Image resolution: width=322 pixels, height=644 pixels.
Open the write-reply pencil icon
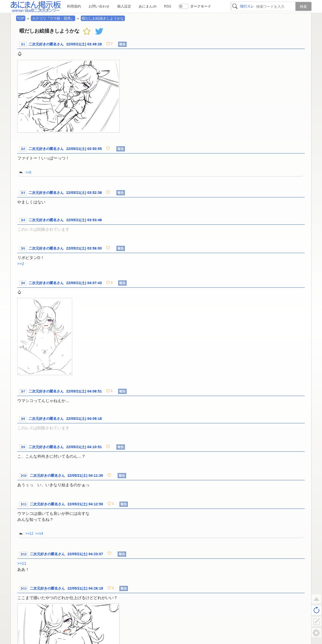316,621
